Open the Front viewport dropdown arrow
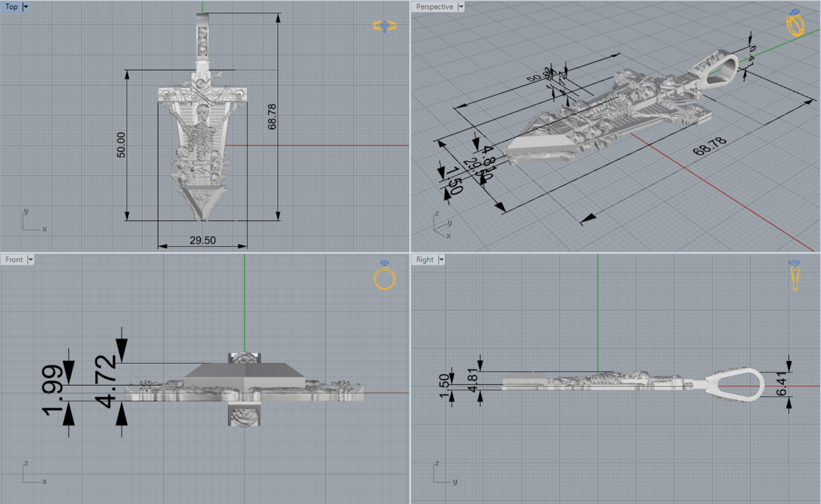 (31, 260)
